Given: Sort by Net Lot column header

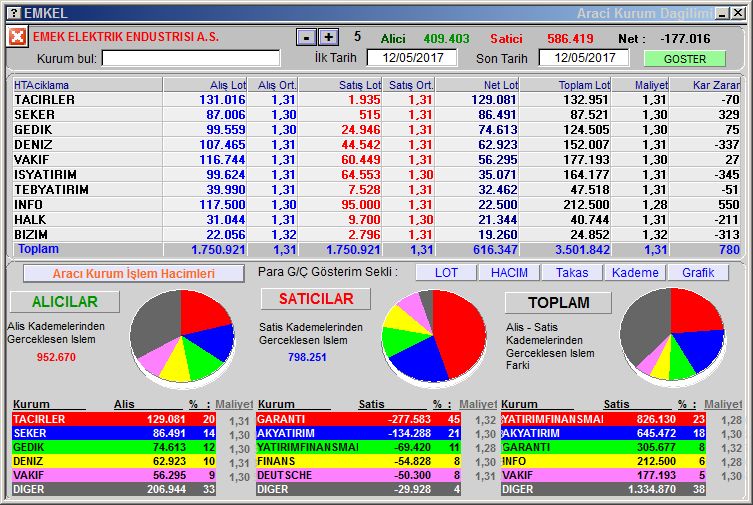Looking at the screenshot, I should pyautogui.click(x=477, y=85).
